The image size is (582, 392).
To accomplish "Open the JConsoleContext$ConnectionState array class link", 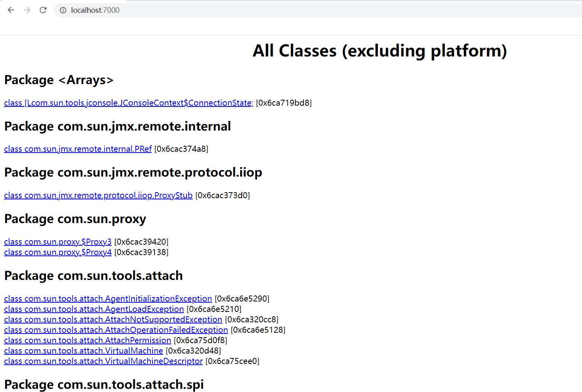I will click(128, 103).
